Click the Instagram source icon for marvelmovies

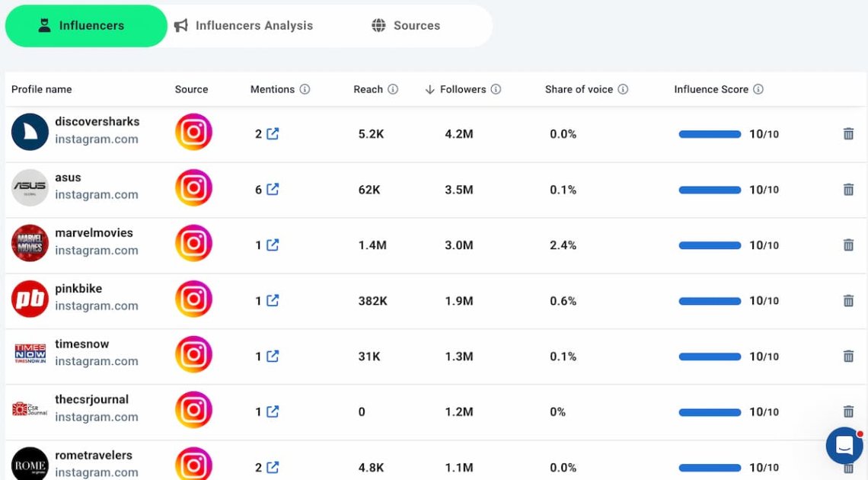pyautogui.click(x=193, y=245)
